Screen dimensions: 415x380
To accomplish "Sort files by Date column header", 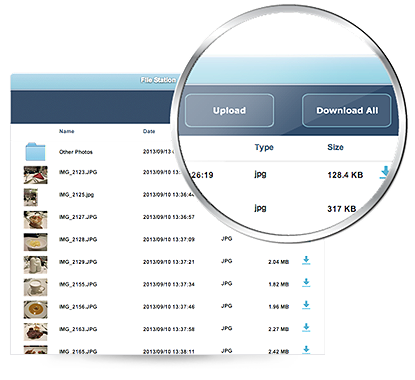I will point(149,131).
